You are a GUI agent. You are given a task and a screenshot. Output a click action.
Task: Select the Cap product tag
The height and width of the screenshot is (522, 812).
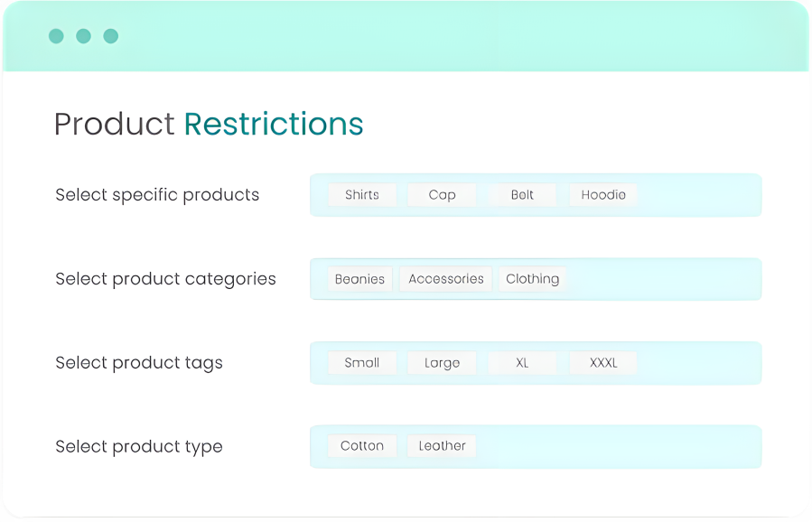[x=442, y=195]
